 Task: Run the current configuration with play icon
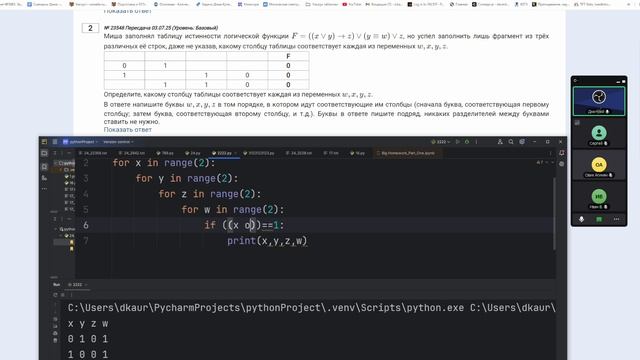tap(458, 142)
